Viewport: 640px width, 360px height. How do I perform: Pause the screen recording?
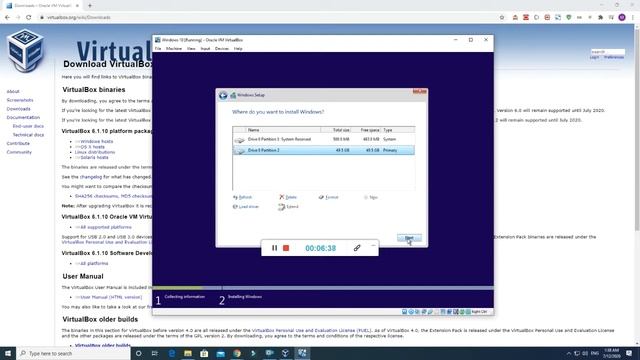(x=274, y=248)
